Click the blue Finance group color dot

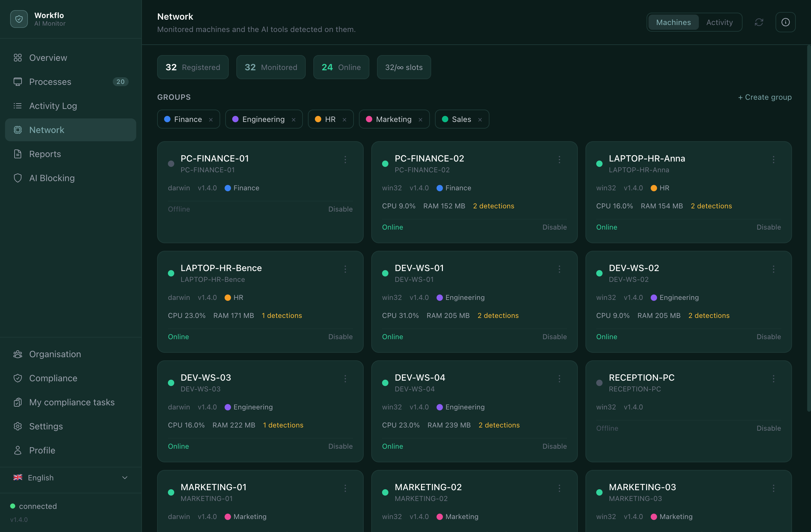(x=167, y=119)
